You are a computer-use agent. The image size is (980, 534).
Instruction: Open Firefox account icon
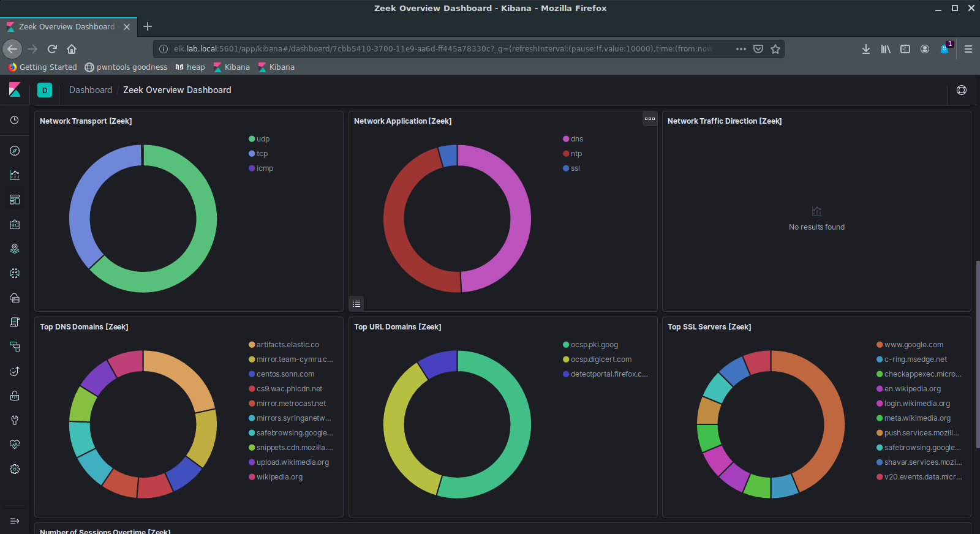(x=925, y=49)
